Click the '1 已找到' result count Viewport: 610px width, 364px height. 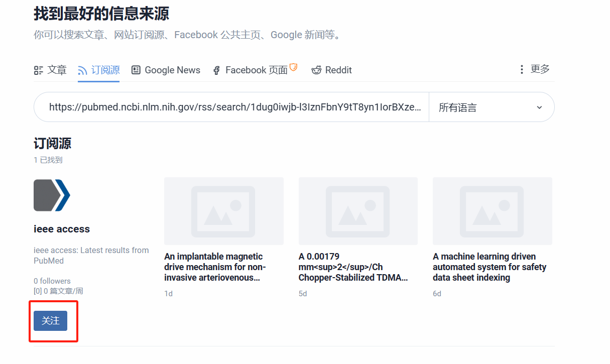(x=48, y=160)
